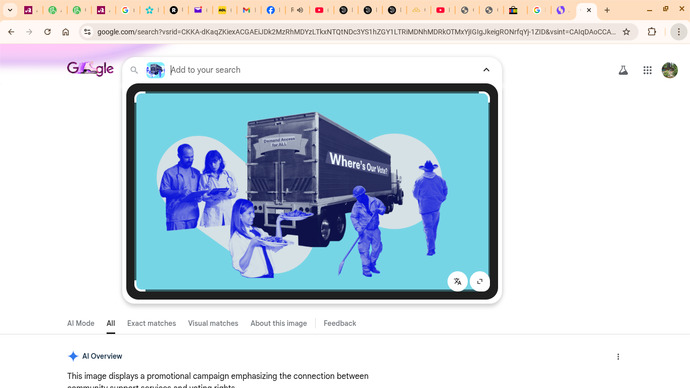The width and height of the screenshot is (690, 388).
Task: Open the browser home page
Action: (x=66, y=32)
